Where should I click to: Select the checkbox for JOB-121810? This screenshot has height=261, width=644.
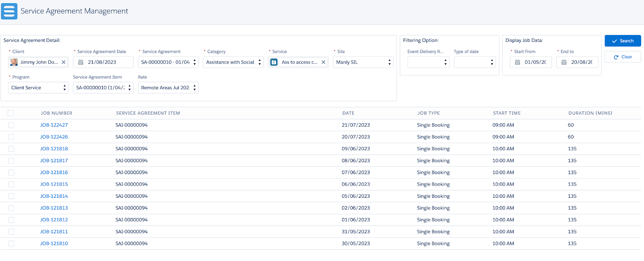[11, 244]
